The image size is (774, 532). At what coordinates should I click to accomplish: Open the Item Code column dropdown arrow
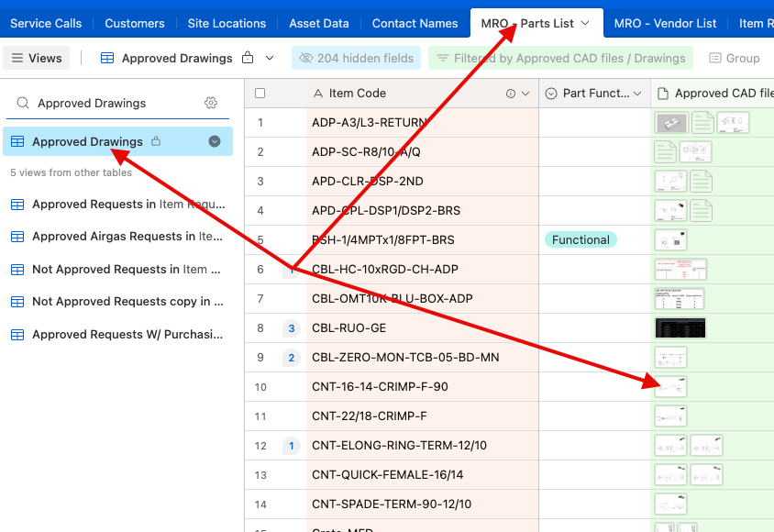point(525,94)
